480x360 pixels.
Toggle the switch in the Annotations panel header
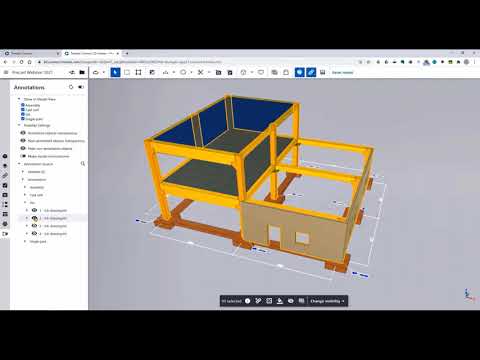click(x=81, y=87)
